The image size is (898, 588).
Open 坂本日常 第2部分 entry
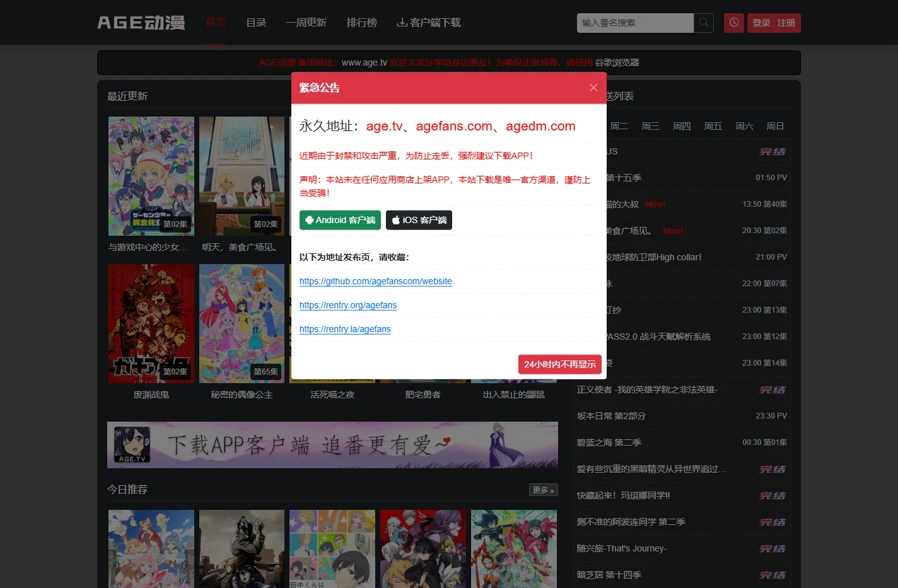point(611,416)
